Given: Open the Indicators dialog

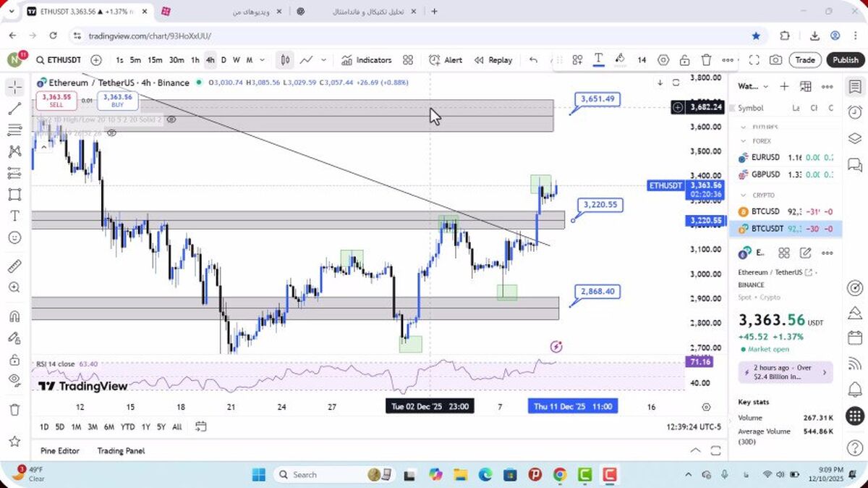Looking at the screenshot, I should [367, 60].
